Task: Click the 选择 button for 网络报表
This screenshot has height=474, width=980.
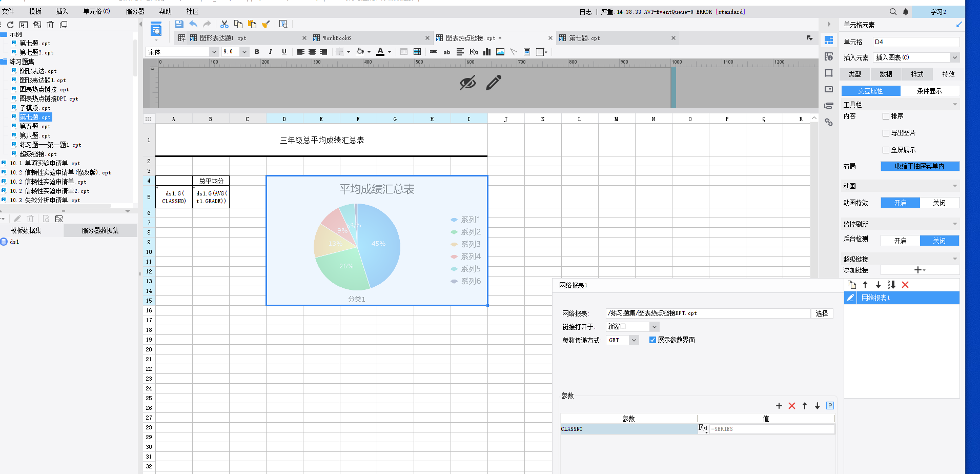Action: tap(822, 313)
